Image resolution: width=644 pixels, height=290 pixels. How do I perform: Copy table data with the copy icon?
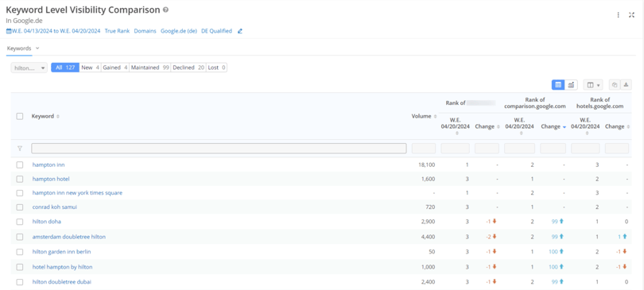(615, 85)
